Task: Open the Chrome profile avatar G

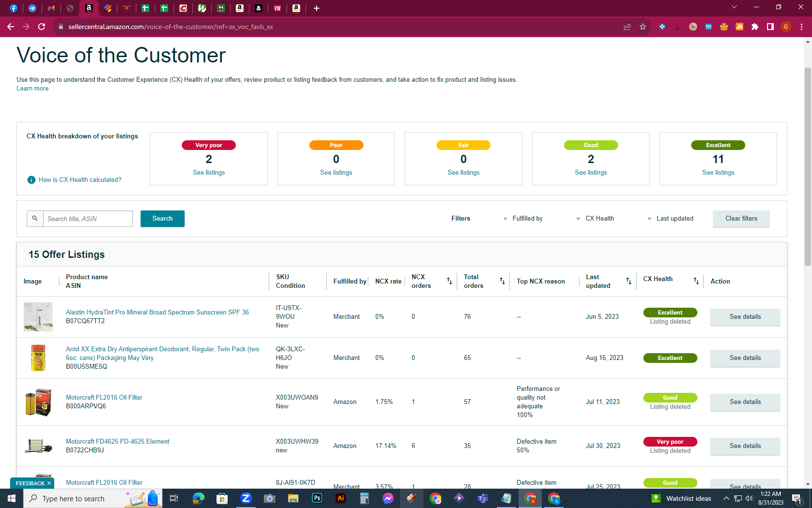Action: 786,27
